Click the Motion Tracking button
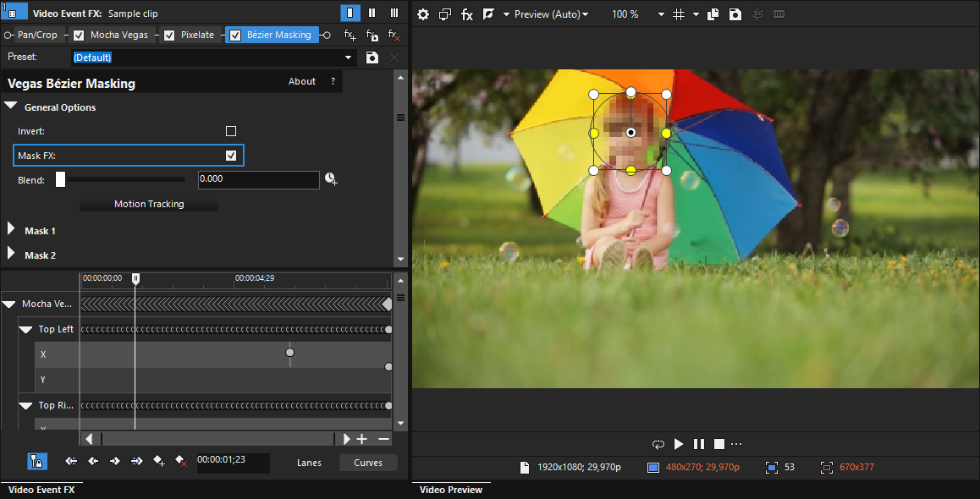 149,204
